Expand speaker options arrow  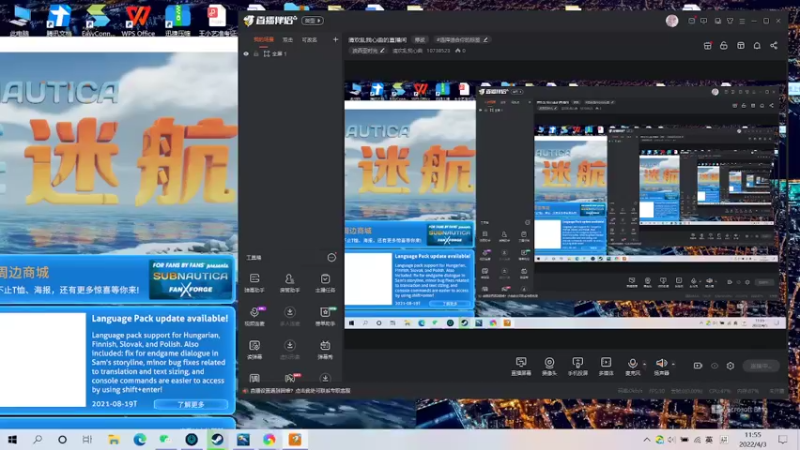(x=673, y=364)
